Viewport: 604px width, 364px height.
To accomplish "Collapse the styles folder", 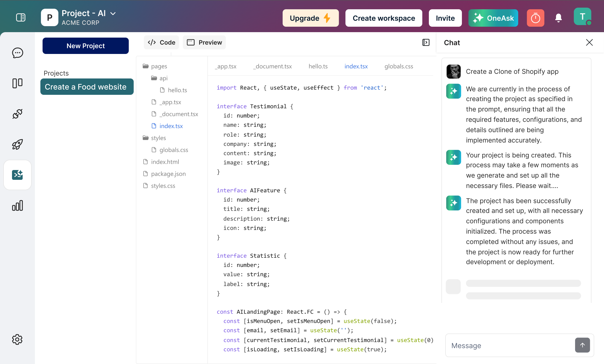I will pyautogui.click(x=154, y=138).
